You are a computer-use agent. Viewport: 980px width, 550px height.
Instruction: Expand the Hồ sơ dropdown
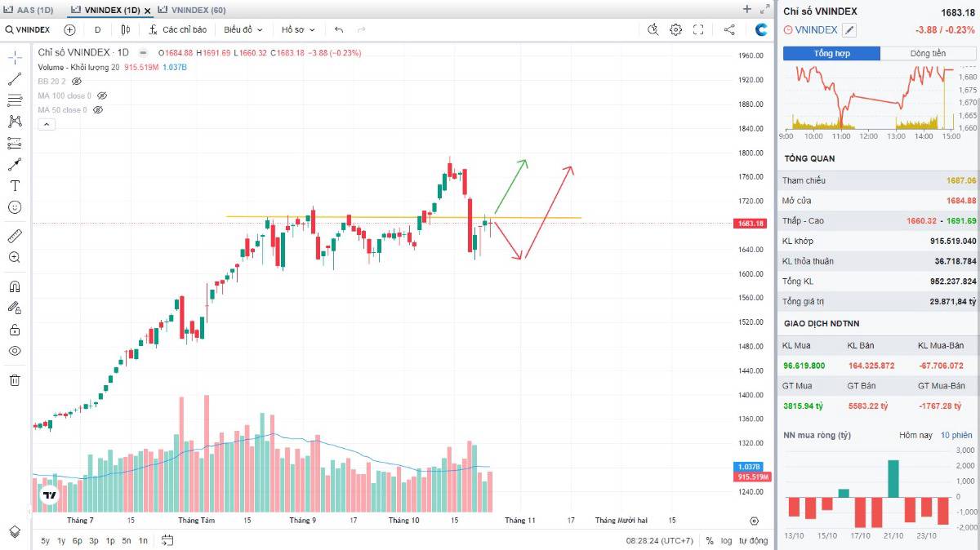tap(297, 29)
